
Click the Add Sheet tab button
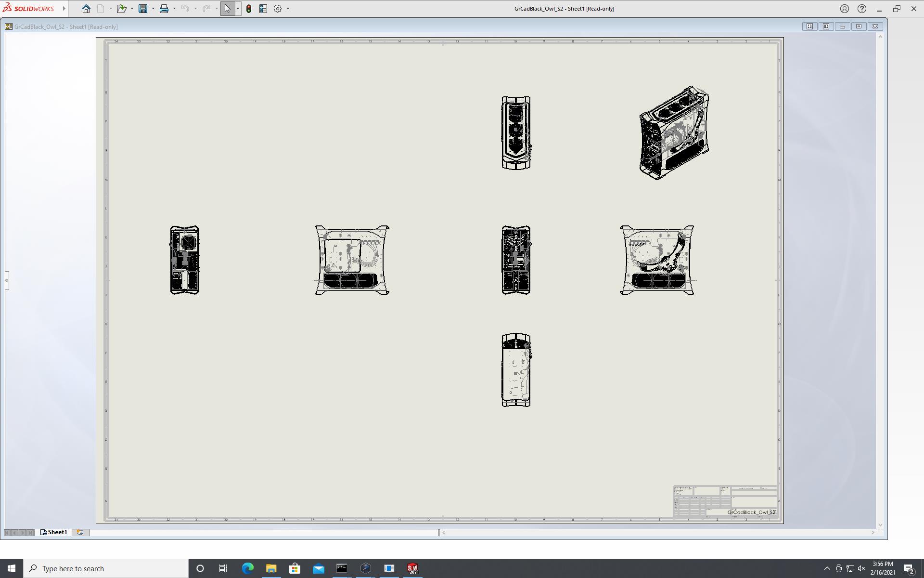80,532
